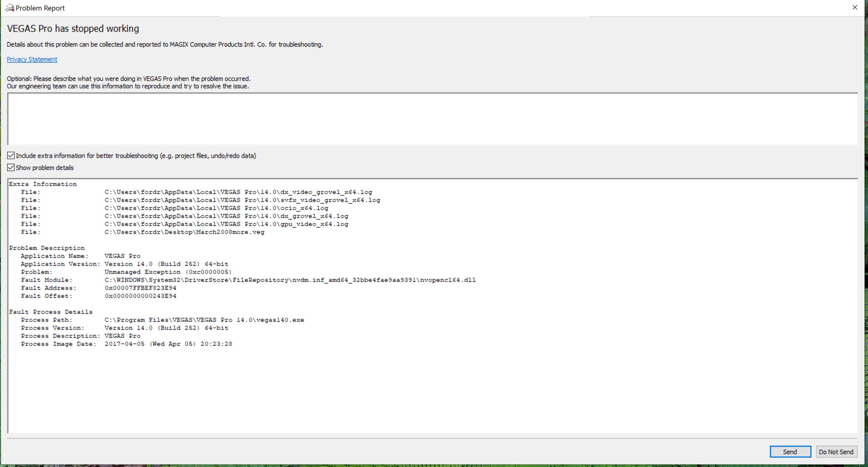
Task: Click the Unmanaged Exception (0xc0000005) text
Action: (x=168, y=272)
